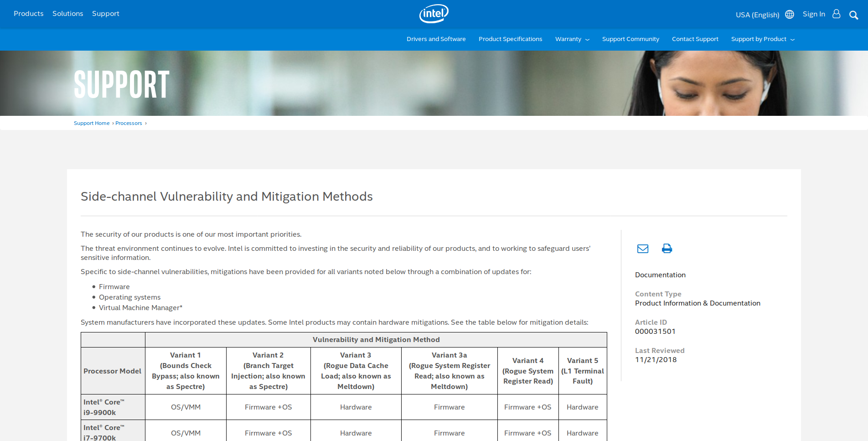Expand the Warranty dropdown
The height and width of the screenshot is (441, 868).
pos(572,39)
